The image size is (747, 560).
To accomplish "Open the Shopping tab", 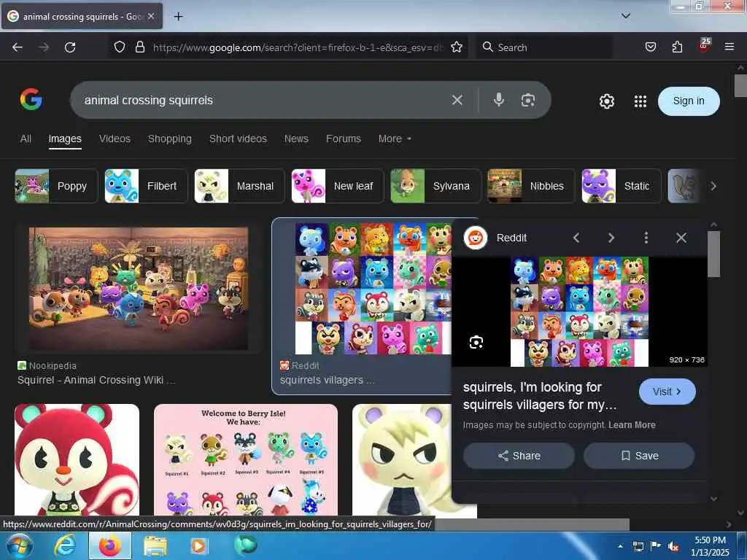I will coord(169,139).
